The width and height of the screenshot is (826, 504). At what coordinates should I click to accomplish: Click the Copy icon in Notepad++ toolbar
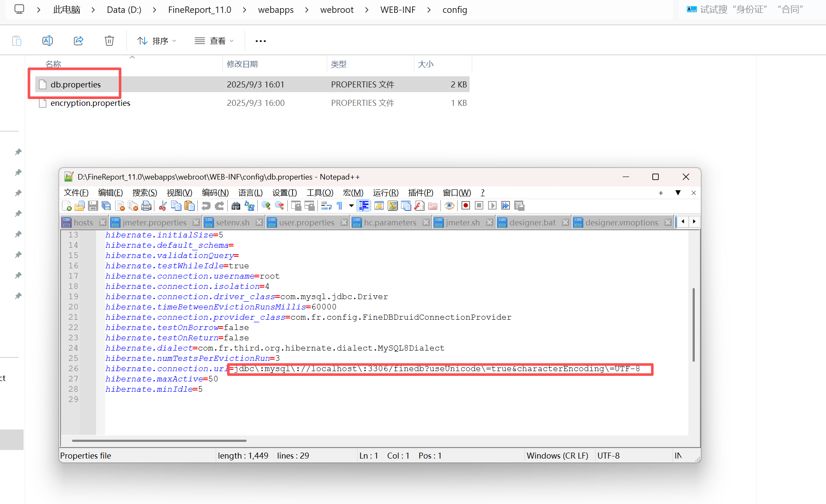coord(176,206)
